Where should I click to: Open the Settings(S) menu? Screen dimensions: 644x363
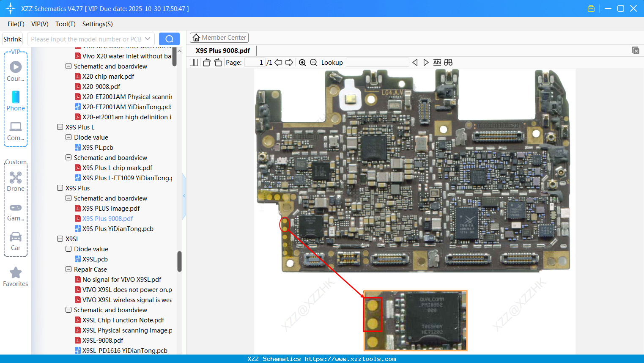tap(97, 24)
